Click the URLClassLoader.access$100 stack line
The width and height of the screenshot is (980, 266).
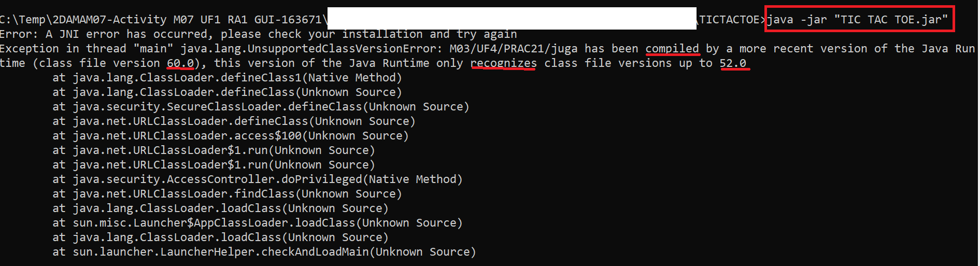click(x=231, y=136)
